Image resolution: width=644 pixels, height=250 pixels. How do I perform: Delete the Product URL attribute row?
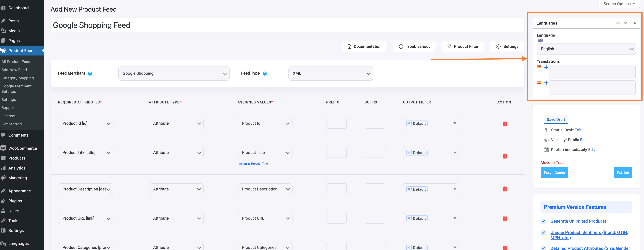tap(505, 218)
